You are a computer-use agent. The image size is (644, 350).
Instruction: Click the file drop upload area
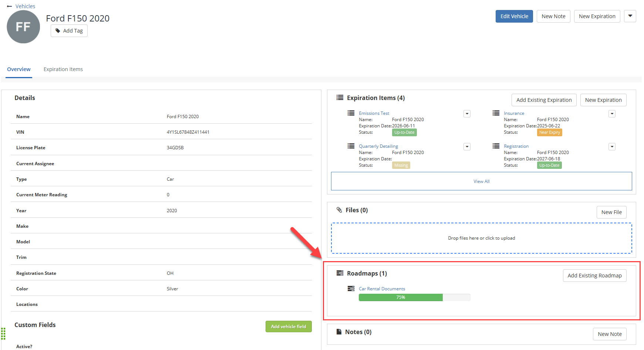(x=481, y=238)
